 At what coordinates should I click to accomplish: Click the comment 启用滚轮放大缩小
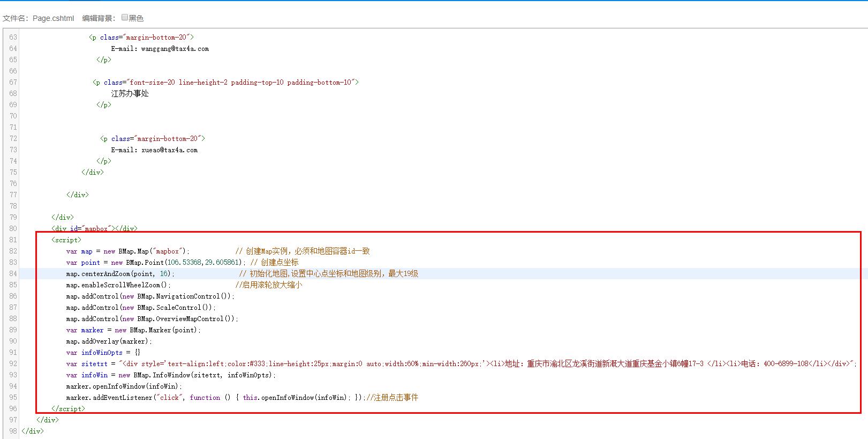[269, 285]
